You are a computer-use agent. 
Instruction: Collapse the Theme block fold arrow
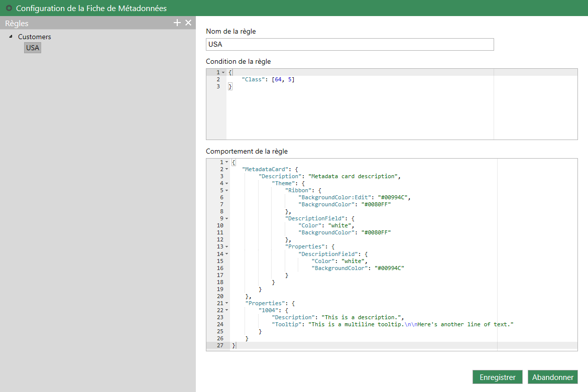pyautogui.click(x=226, y=183)
